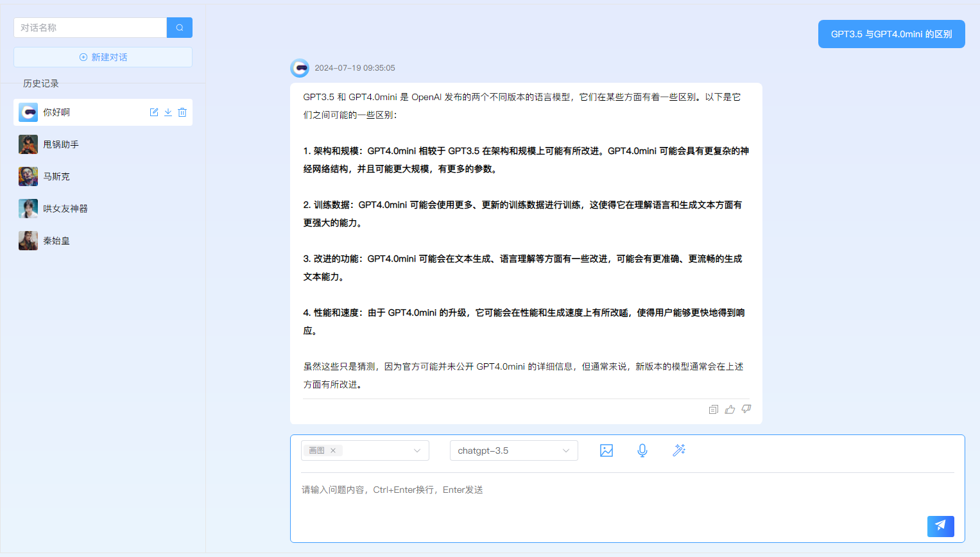Click the bot avatar next to the timestamp
Viewport: 980px width, 557px height.
pos(300,68)
